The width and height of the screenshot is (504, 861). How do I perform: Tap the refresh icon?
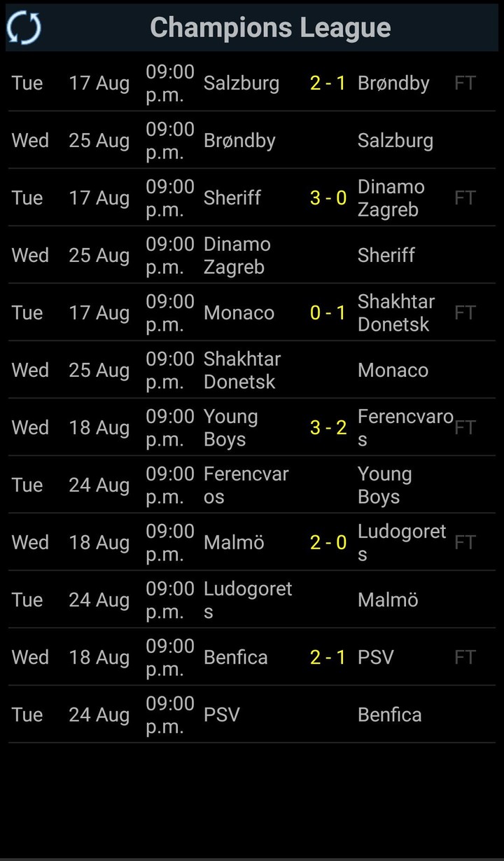click(24, 28)
